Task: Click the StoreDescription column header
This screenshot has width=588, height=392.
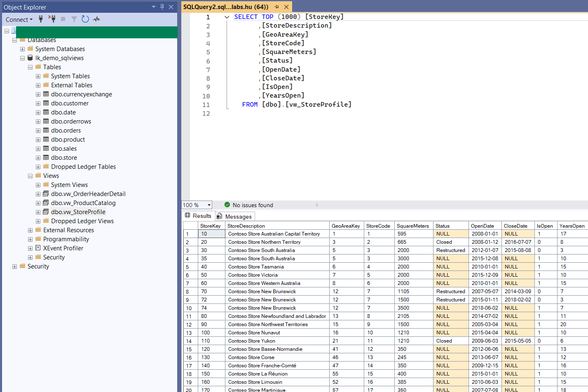Action: pos(246,226)
